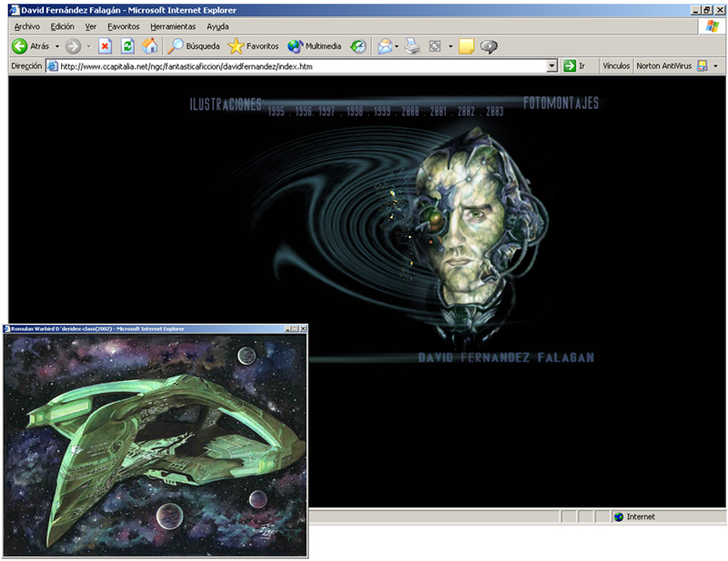This screenshot has width=728, height=561.
Task: Select the 1996 year link
Action: (304, 111)
